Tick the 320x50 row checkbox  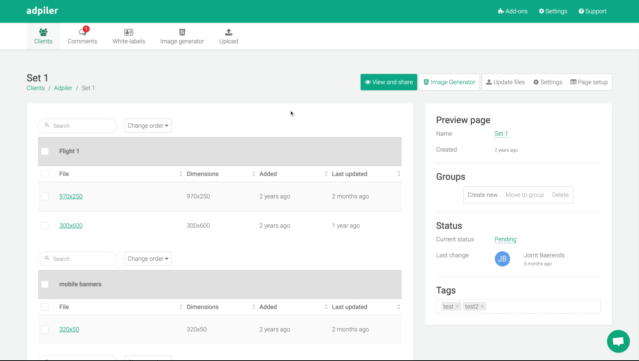[45, 330]
